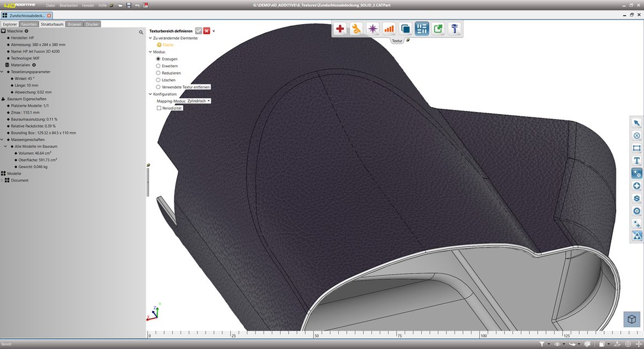This screenshot has width=644, height=349.
Task: Select the purple star tool in Textur toolbar
Action: coord(372,28)
